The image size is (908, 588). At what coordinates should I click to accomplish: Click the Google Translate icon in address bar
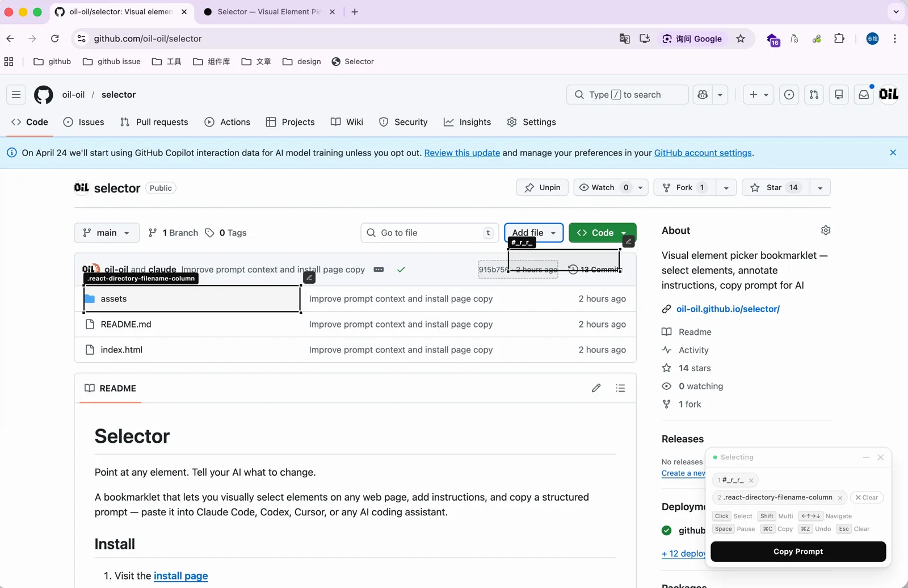click(625, 39)
